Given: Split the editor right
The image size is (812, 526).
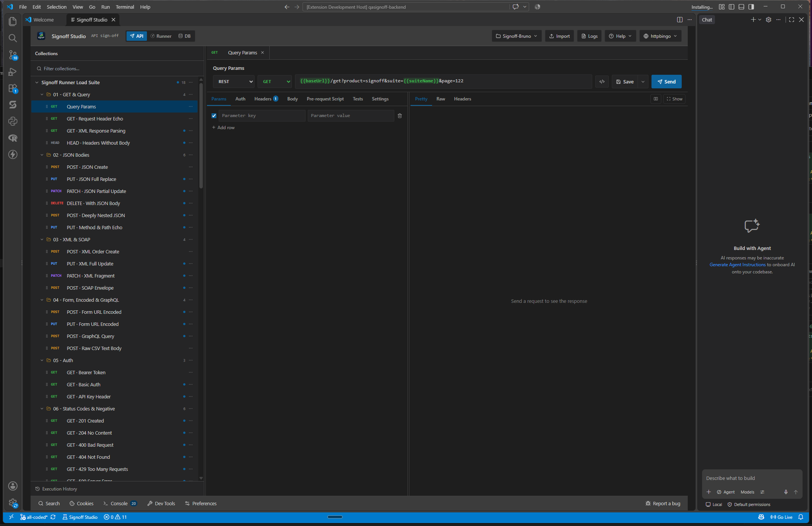Looking at the screenshot, I should coord(680,20).
